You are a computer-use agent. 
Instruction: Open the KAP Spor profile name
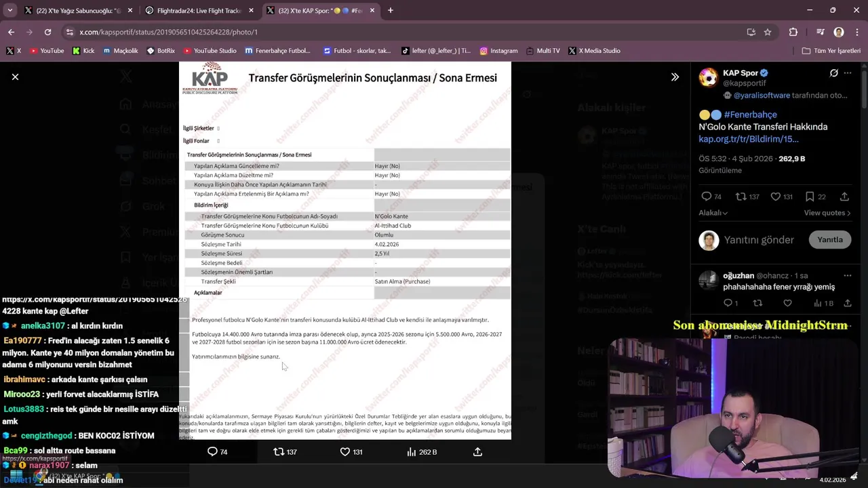(x=740, y=73)
